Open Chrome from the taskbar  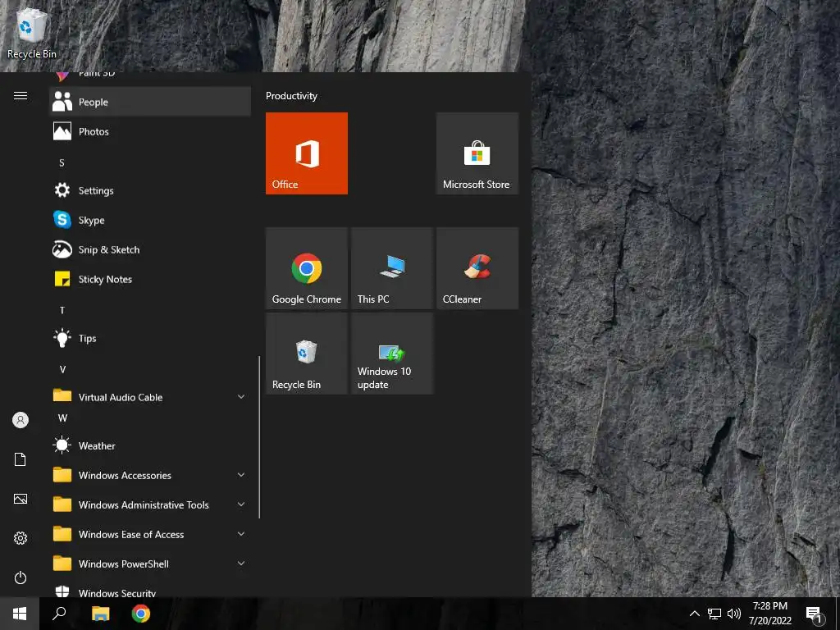pos(141,614)
